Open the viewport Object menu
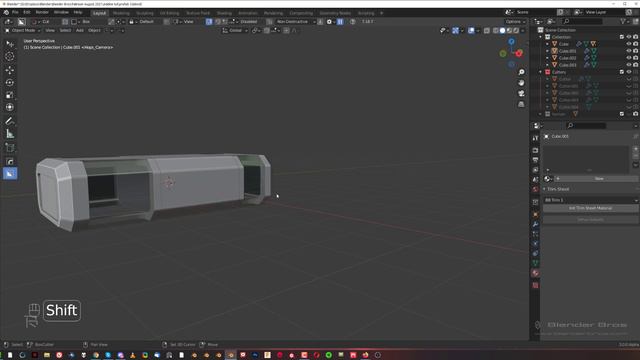640x360 pixels. (x=94, y=31)
